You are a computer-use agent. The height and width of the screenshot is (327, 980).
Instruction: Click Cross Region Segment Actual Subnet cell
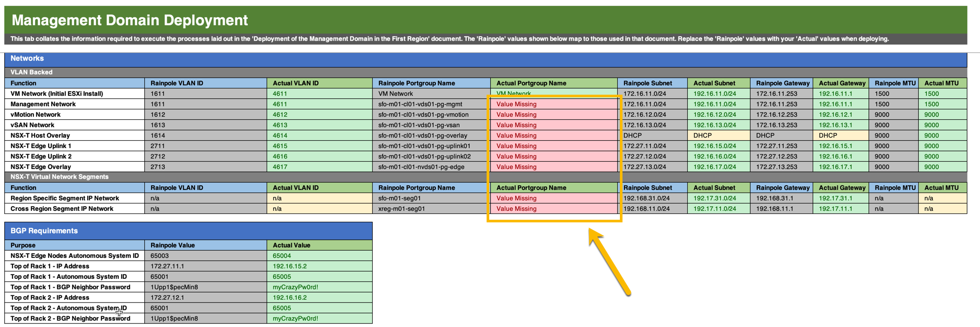click(x=718, y=209)
